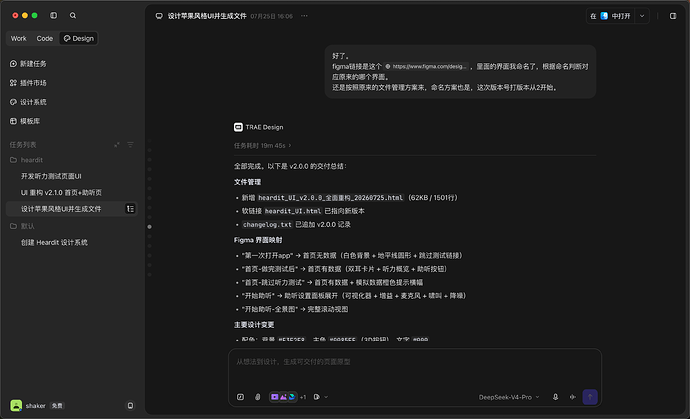Collapse the 默认 folder
The image size is (690, 419).
(x=22, y=226)
